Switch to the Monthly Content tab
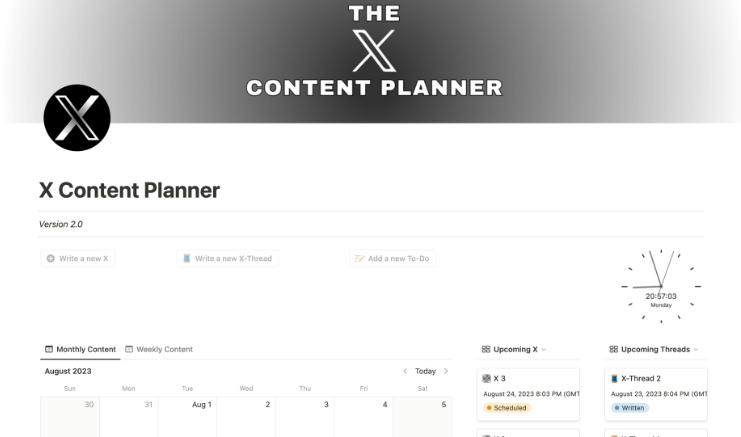The image size is (741, 437). click(x=80, y=349)
